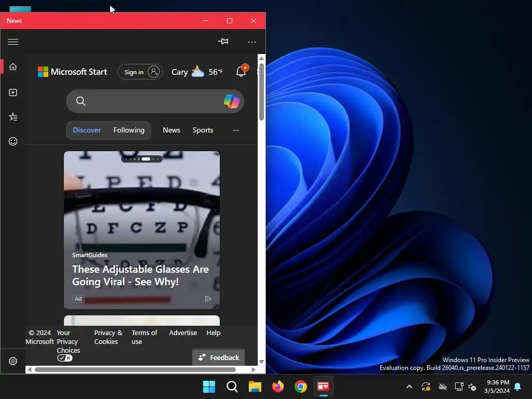Open the settings gear in News sidebar

click(x=13, y=361)
